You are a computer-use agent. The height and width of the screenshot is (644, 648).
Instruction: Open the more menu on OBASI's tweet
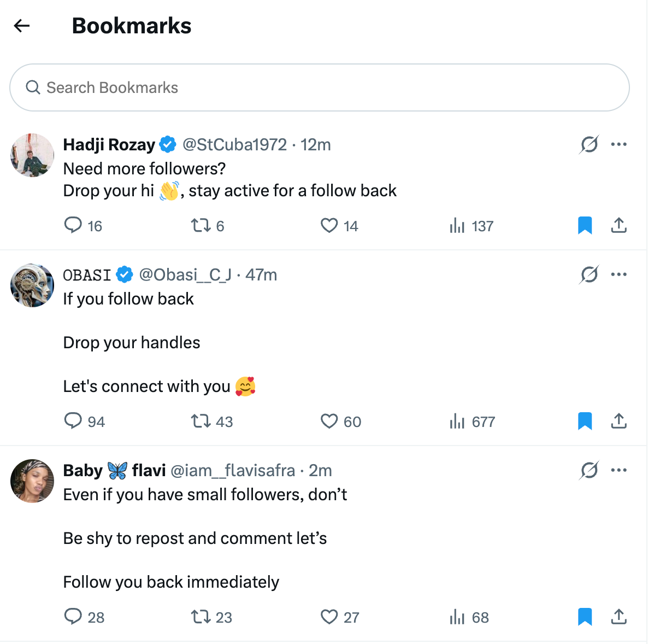coord(619,274)
